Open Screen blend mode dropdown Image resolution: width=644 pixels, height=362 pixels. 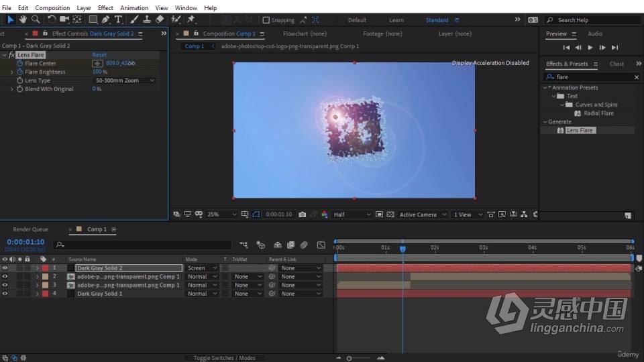point(202,268)
